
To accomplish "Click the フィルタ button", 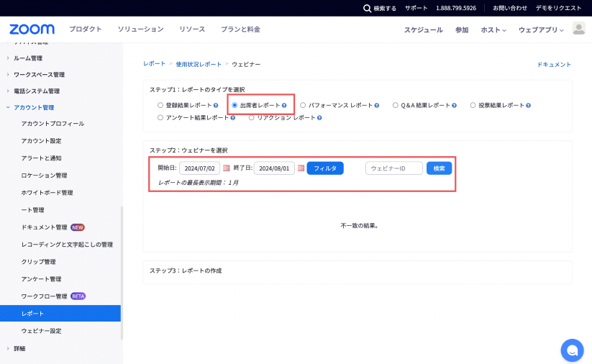I will [x=325, y=168].
